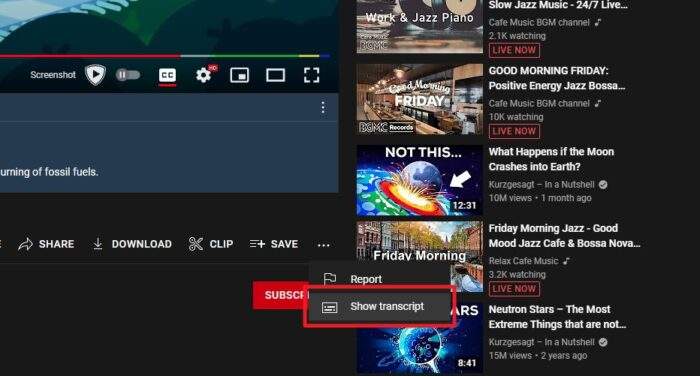The width and height of the screenshot is (700, 376).
Task: Toggle the autoplay switch
Action: coord(128,75)
